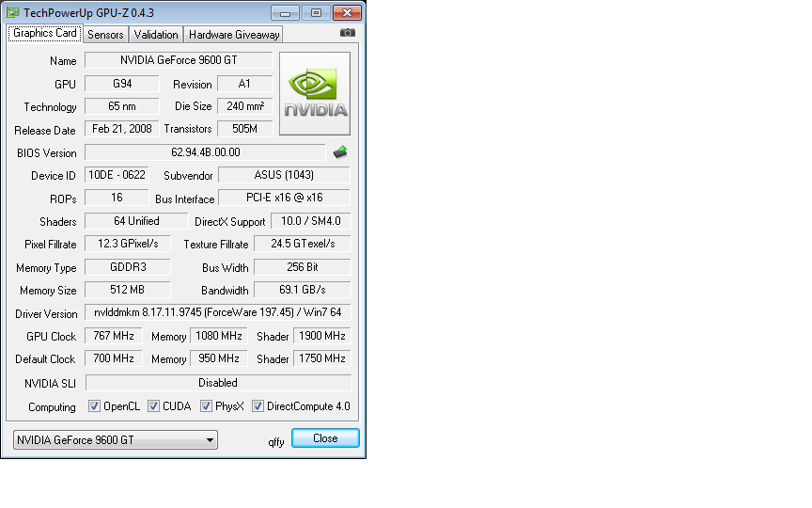Click the current Shader clock 1900 MHz
The width and height of the screenshot is (812, 508).
click(322, 336)
